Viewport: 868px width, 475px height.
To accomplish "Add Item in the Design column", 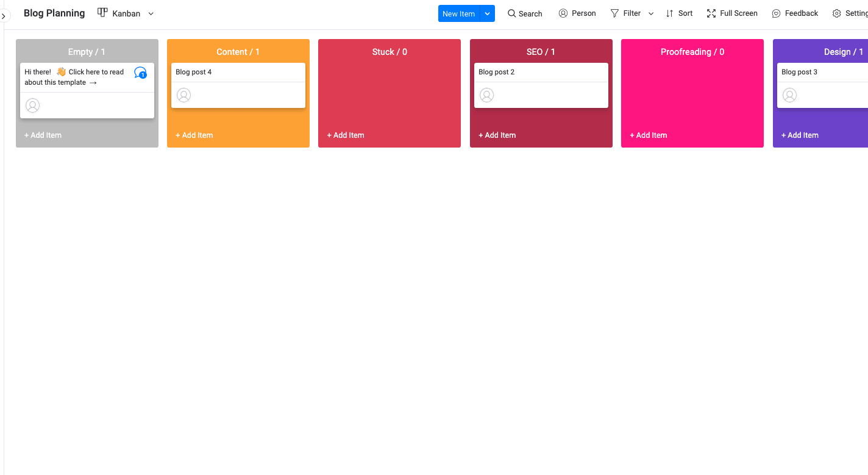I will tap(800, 135).
